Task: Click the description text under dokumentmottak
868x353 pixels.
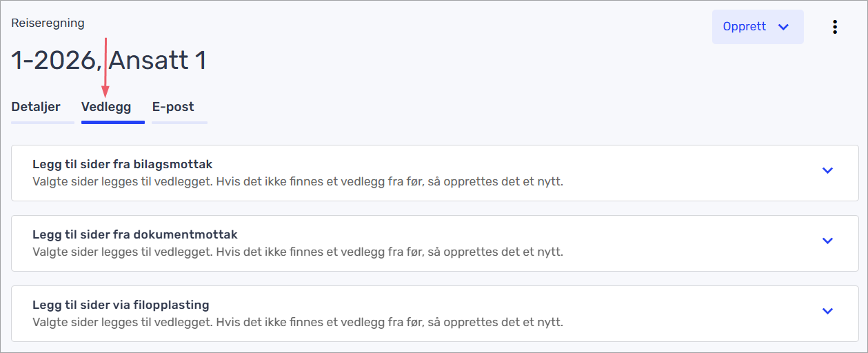Action: point(297,252)
